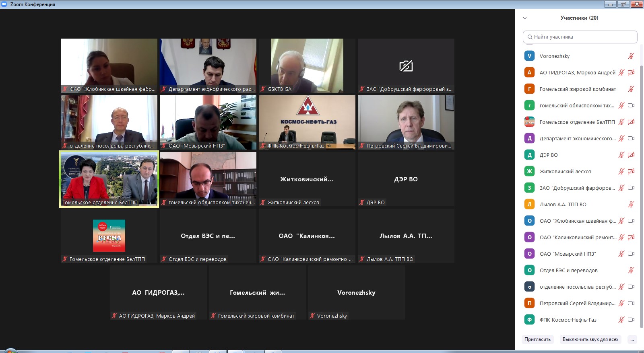The image size is (644, 353).
Task: Click the camera-off icon in the ЗАО "Добрушский фарфоровый" tile
Action: coord(406,66)
